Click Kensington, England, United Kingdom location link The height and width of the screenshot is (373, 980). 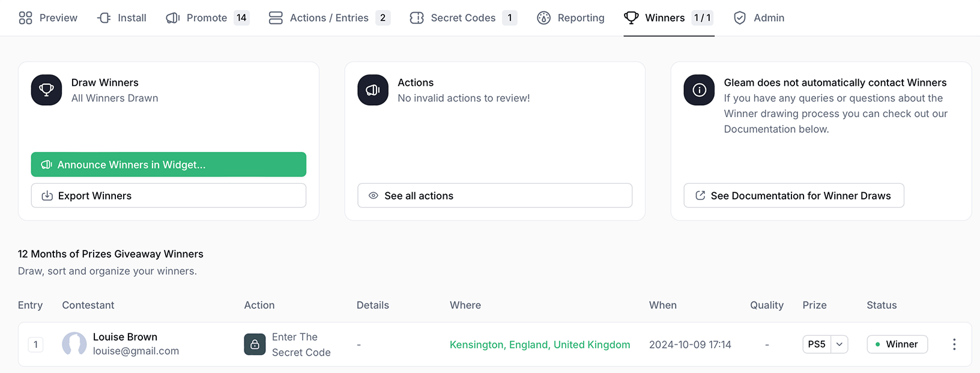point(540,345)
